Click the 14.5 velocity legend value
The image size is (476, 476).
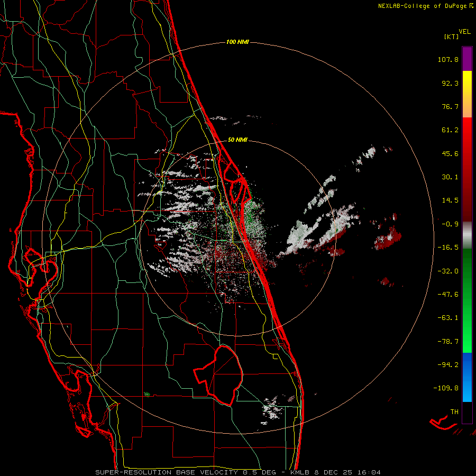[450, 200]
